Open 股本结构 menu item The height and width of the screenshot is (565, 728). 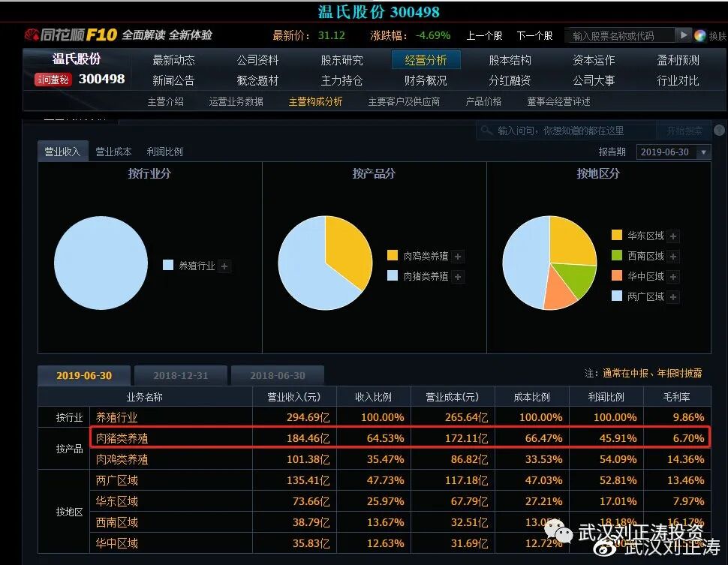click(x=510, y=60)
